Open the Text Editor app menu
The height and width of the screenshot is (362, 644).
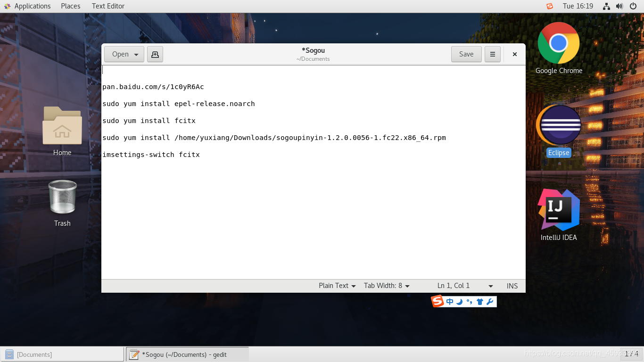point(108,6)
